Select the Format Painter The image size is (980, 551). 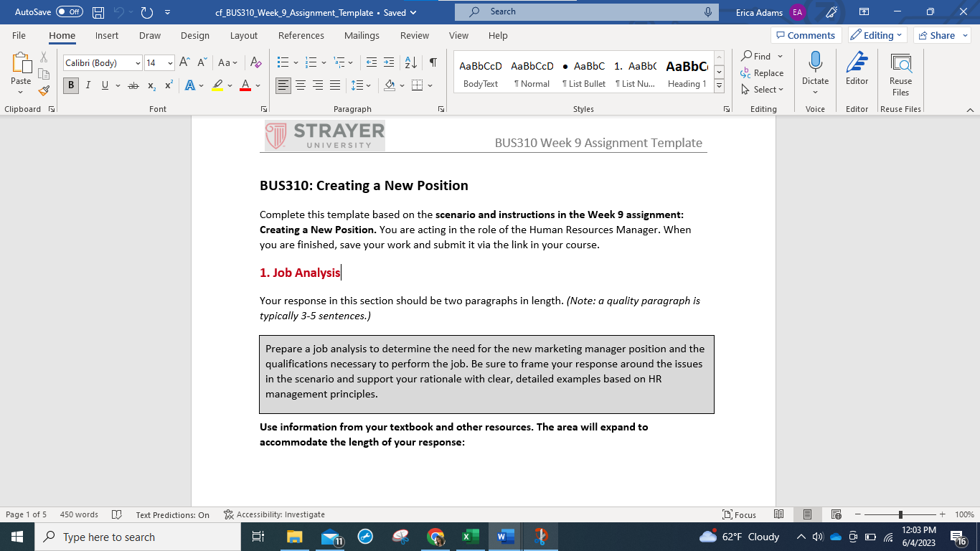click(42, 90)
